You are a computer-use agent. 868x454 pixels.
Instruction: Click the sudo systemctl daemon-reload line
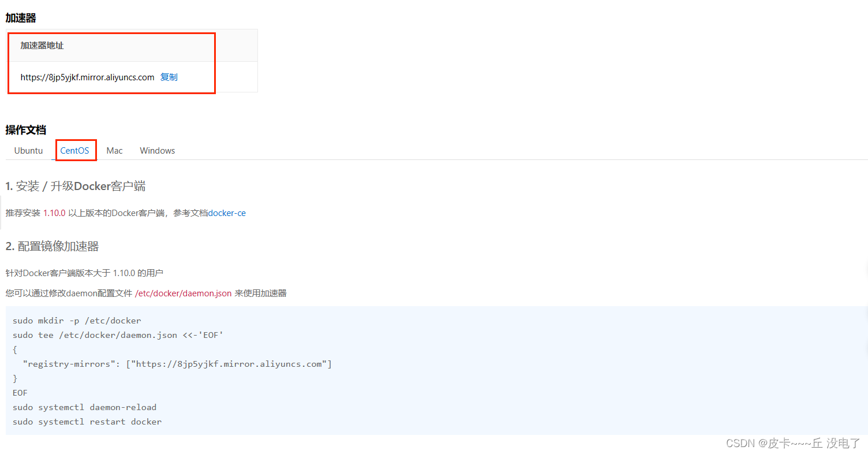84,407
